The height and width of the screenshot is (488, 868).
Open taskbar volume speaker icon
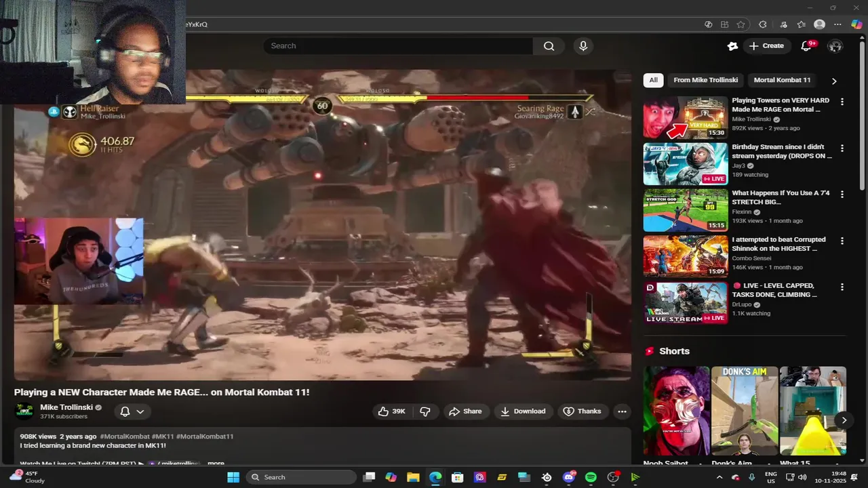(x=803, y=477)
